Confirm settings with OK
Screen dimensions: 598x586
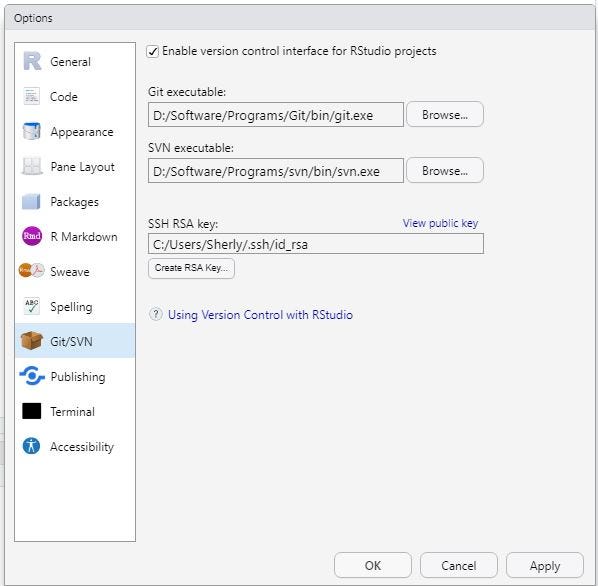coord(373,565)
